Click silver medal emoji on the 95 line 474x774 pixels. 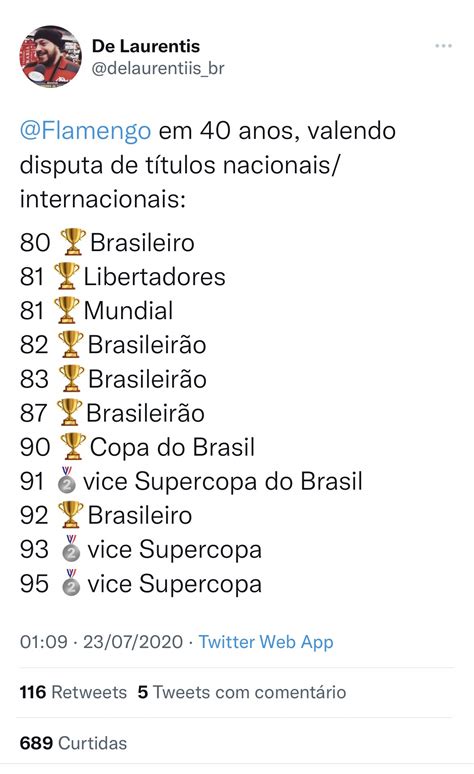click(x=71, y=582)
